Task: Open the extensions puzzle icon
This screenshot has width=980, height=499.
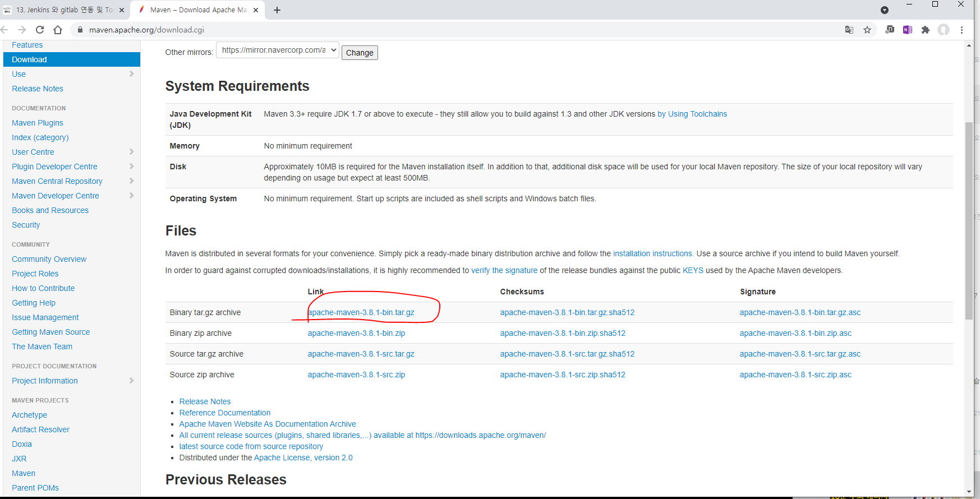Action: (926, 30)
